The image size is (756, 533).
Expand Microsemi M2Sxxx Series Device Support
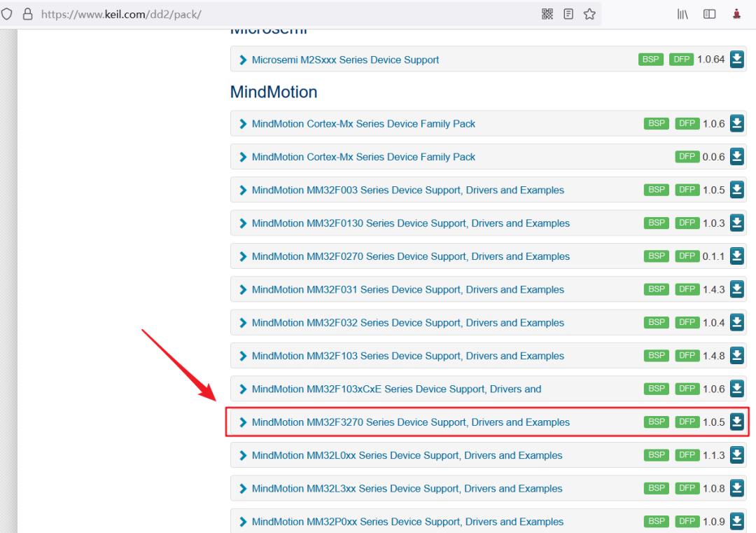point(243,60)
